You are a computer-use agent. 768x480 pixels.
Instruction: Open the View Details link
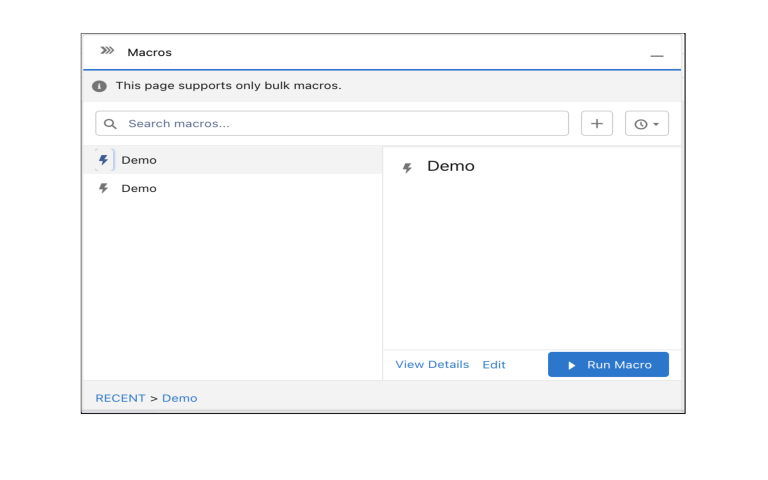[432, 364]
